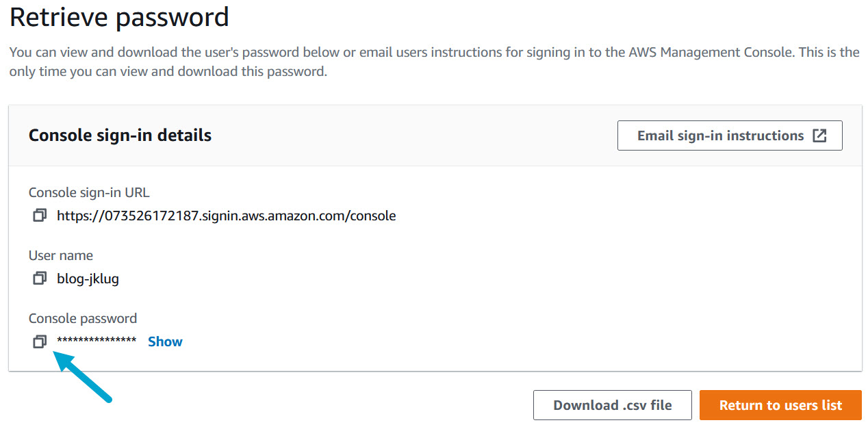Click the User name field label

[x=61, y=255]
